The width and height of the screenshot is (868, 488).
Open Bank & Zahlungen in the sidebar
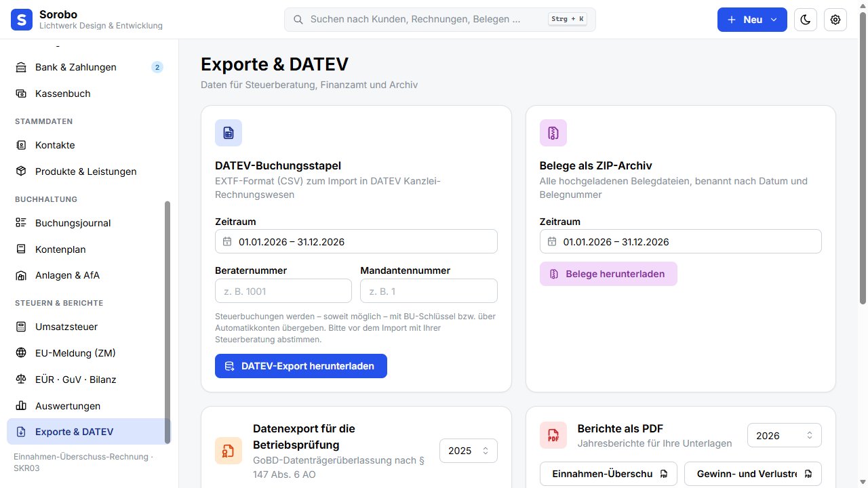pos(89,67)
